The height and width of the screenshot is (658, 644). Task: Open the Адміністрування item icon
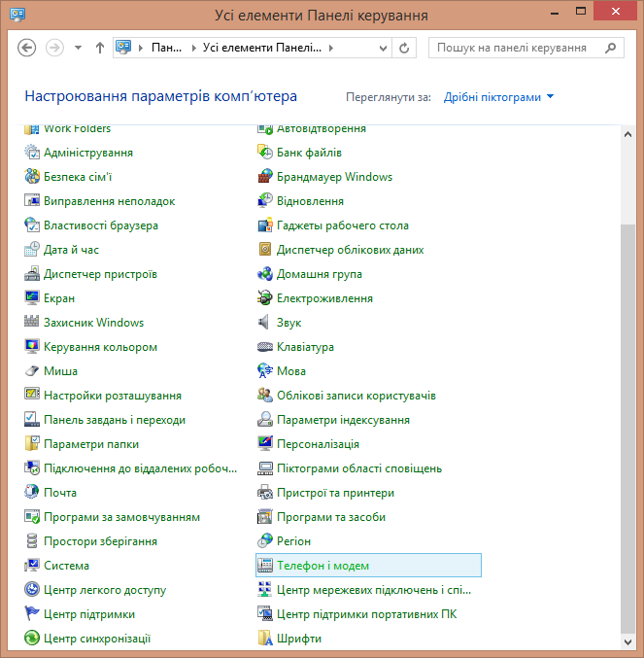[32, 153]
